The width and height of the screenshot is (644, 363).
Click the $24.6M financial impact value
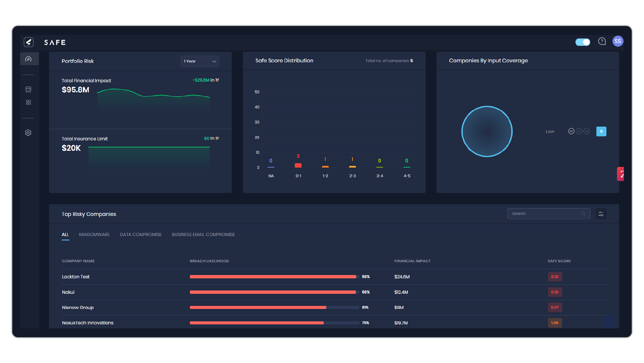[402, 277]
